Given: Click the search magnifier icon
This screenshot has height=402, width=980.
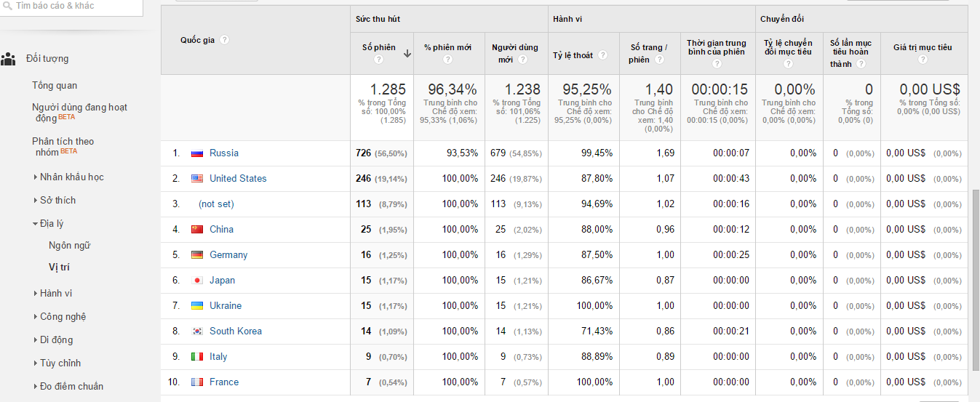Looking at the screenshot, I should pos(7,6).
